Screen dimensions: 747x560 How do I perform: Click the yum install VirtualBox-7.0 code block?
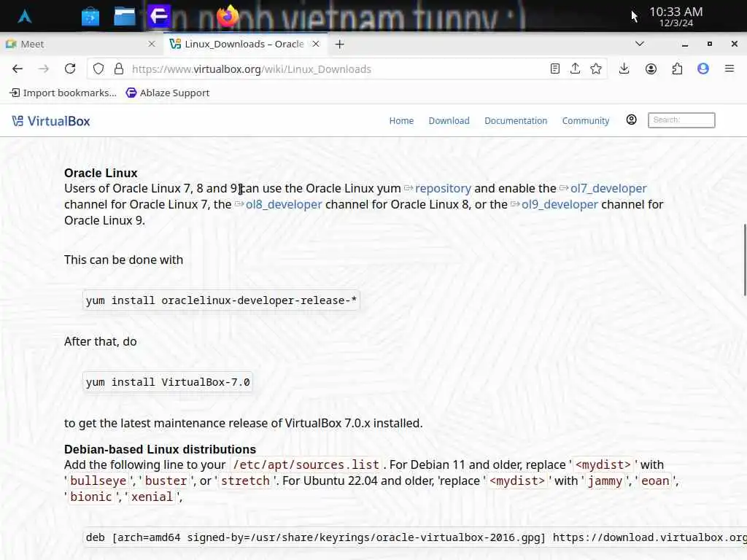tap(168, 382)
